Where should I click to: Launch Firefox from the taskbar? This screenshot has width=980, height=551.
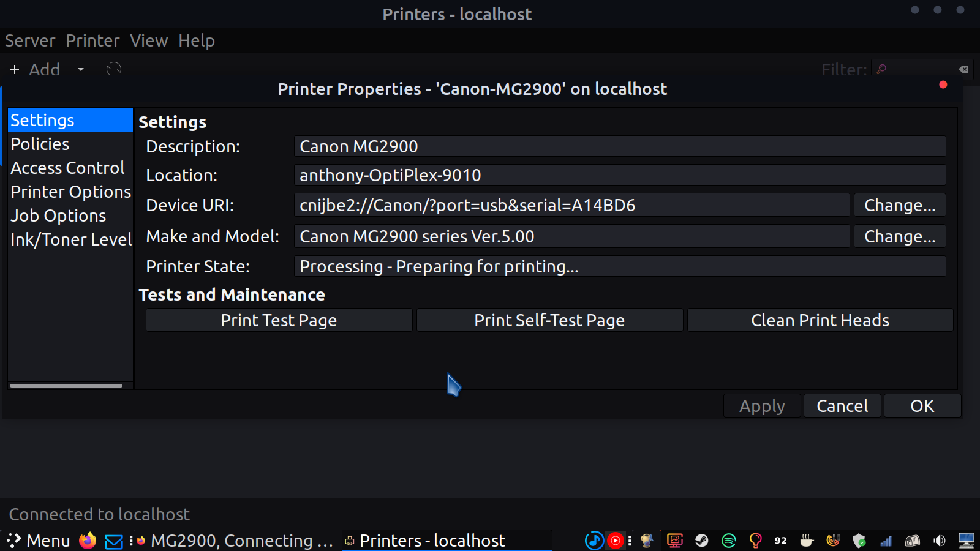88,541
